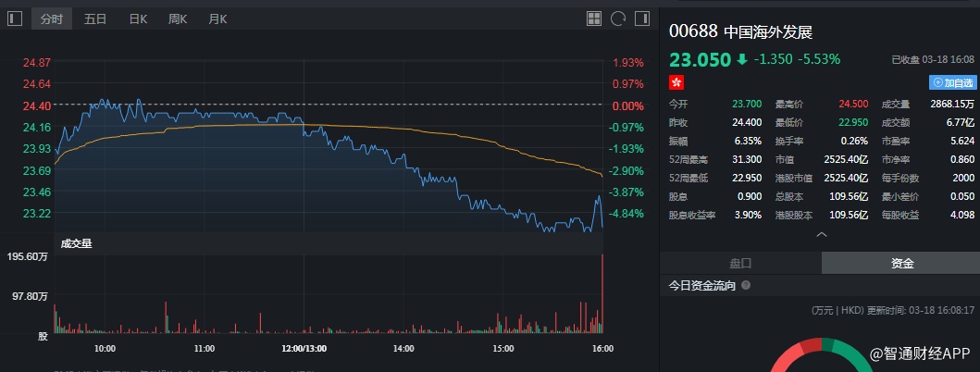Select the 资金 tab
The image size is (980, 372).
tap(902, 263)
